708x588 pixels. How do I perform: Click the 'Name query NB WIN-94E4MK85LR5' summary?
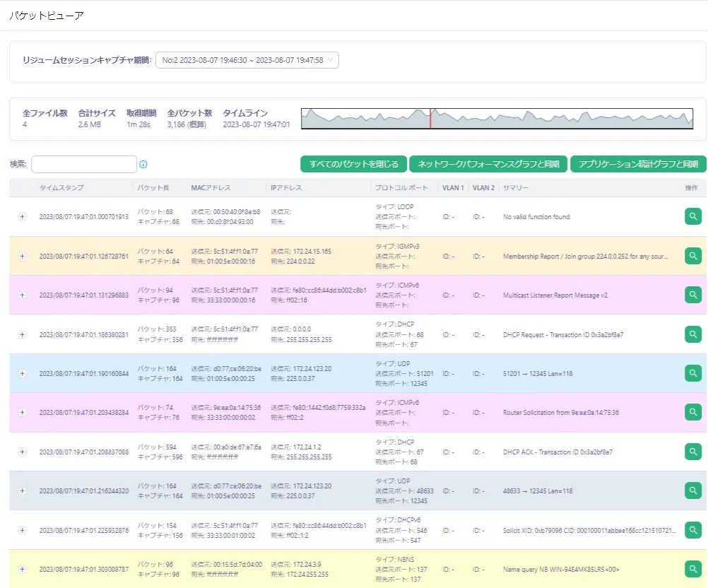click(561, 570)
